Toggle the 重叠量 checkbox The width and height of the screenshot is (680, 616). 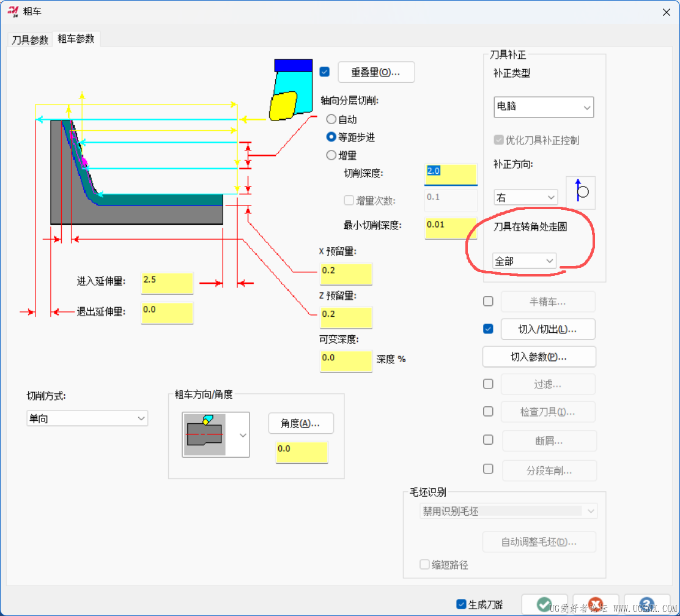tap(324, 72)
